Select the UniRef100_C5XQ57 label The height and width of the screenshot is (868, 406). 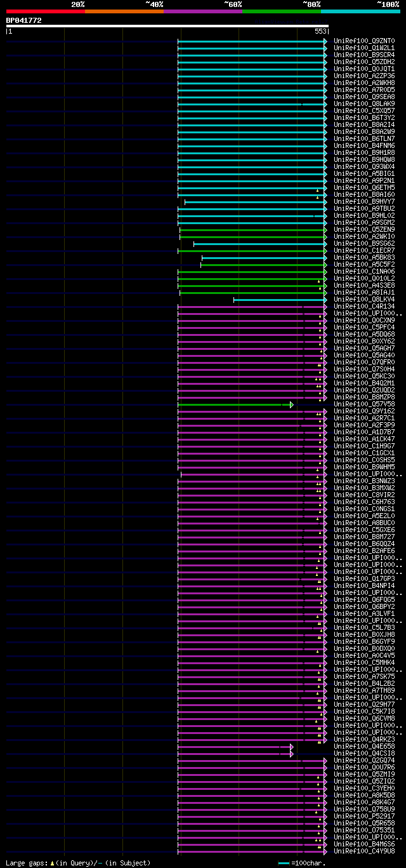[x=364, y=111]
